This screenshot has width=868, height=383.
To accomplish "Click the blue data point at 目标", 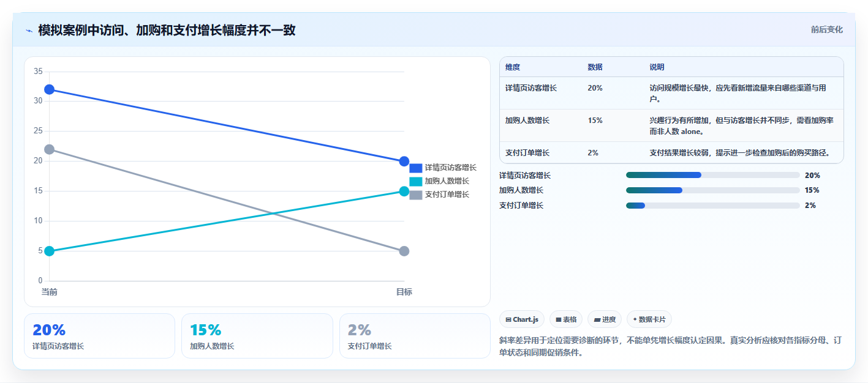I will coord(404,162).
